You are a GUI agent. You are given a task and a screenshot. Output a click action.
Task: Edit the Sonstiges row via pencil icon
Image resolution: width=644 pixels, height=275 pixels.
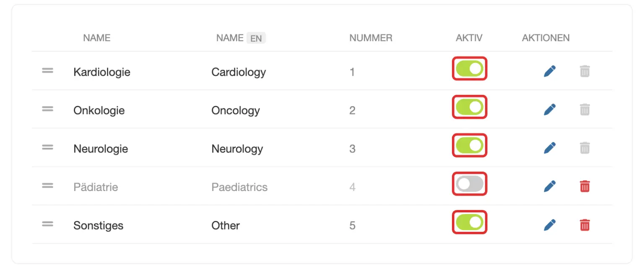tap(549, 225)
